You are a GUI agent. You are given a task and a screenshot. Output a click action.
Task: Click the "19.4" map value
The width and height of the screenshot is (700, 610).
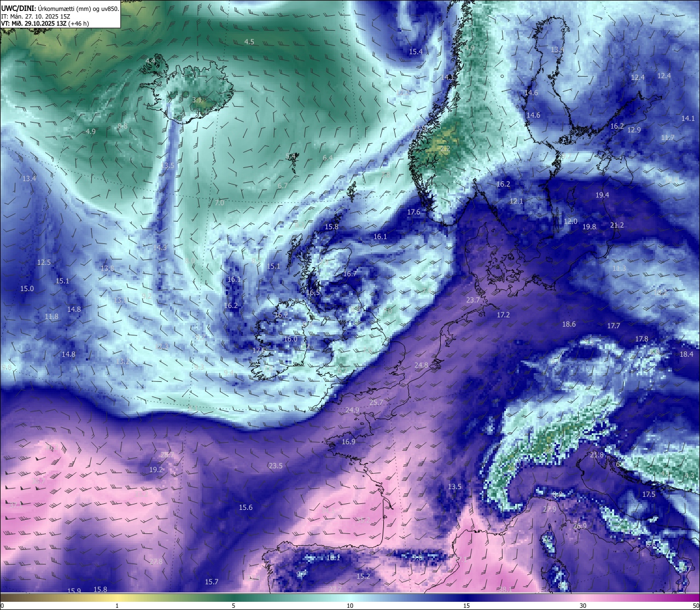click(x=602, y=195)
